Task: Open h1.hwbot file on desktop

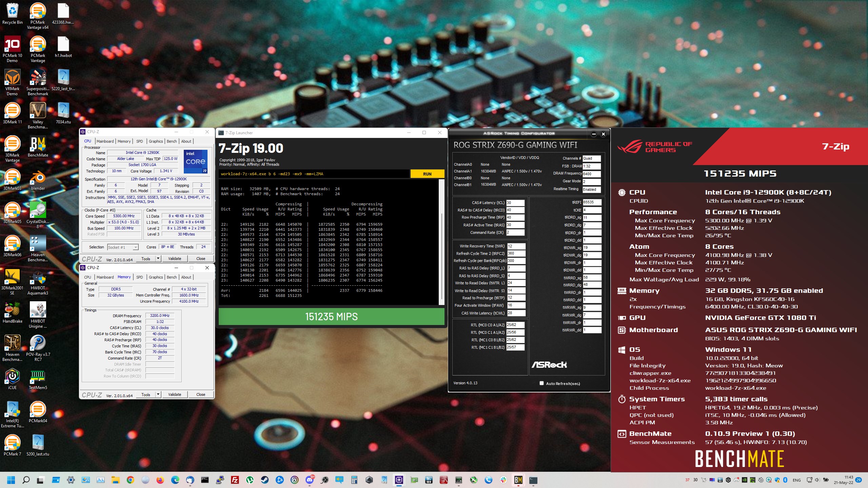Action: [63, 47]
